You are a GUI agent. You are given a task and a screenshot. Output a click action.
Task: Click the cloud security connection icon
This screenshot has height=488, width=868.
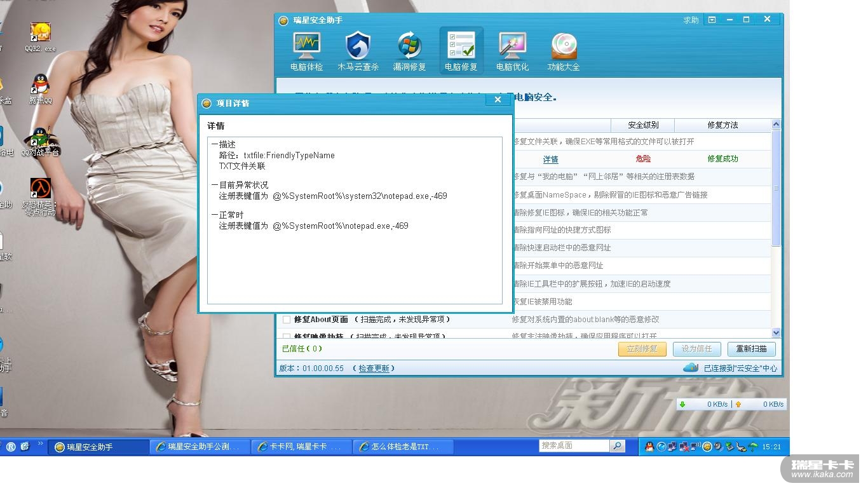pyautogui.click(x=691, y=368)
